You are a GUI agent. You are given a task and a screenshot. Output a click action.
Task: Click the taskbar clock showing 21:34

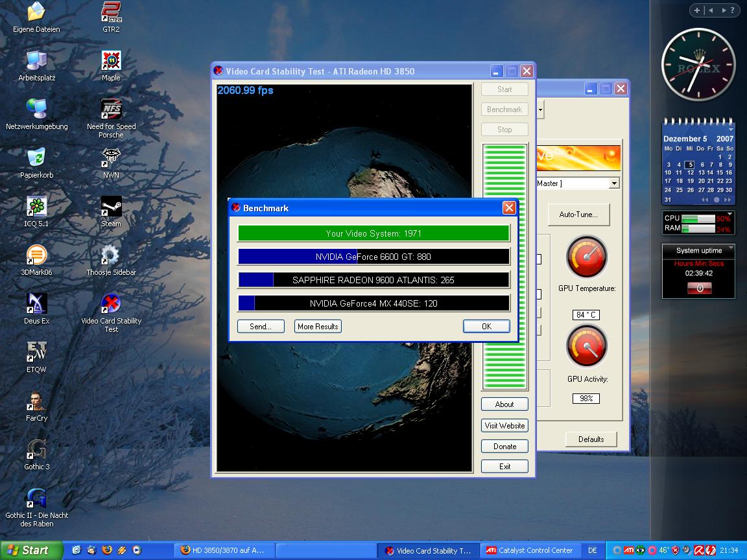[729, 550]
